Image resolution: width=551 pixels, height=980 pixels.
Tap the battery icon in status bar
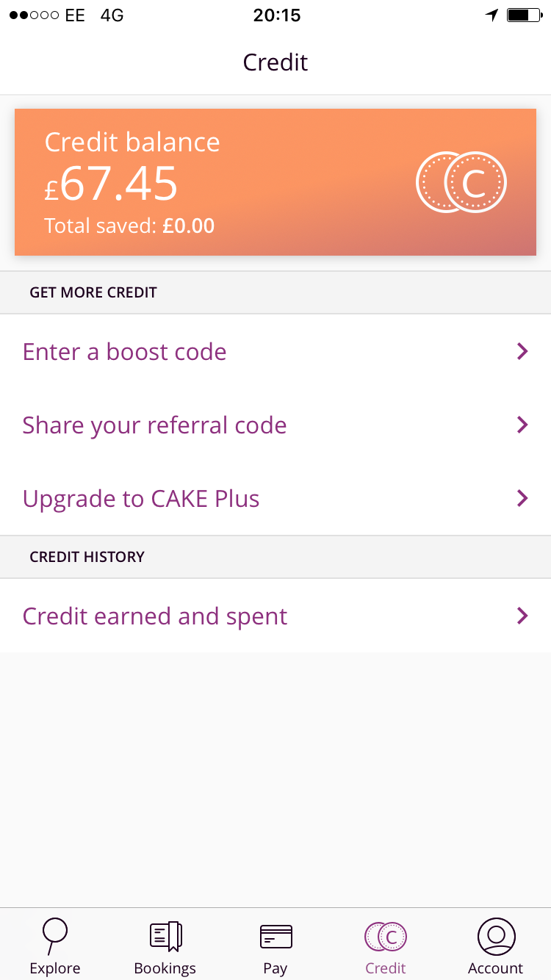(x=522, y=15)
